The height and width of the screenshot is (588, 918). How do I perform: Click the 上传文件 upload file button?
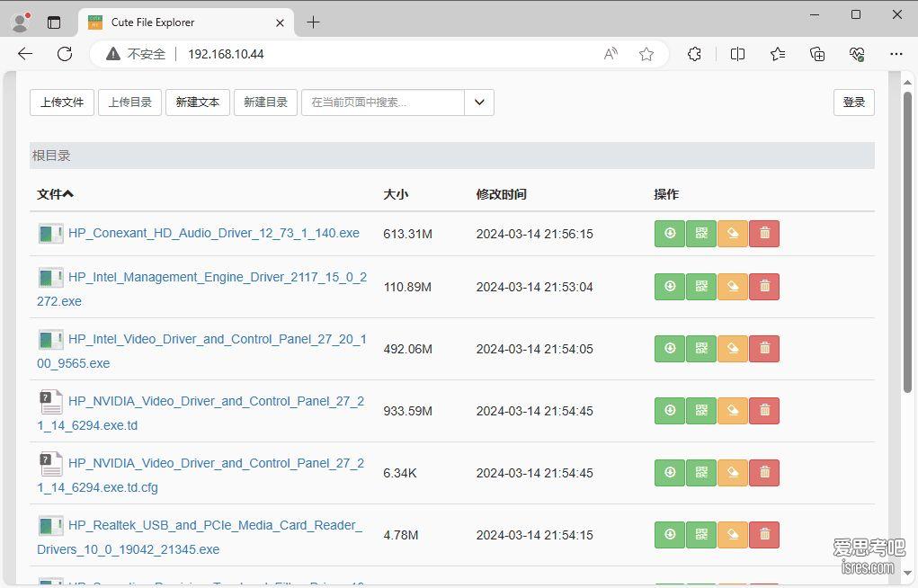pyautogui.click(x=62, y=102)
